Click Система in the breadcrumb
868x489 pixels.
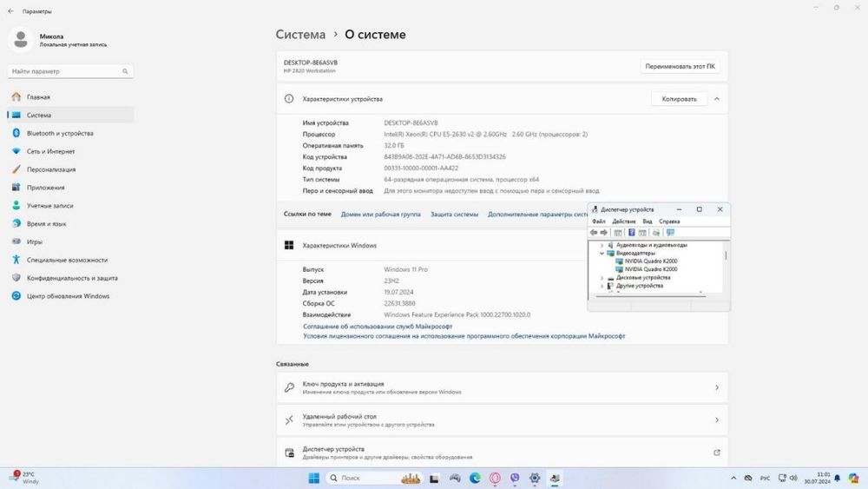point(300,35)
